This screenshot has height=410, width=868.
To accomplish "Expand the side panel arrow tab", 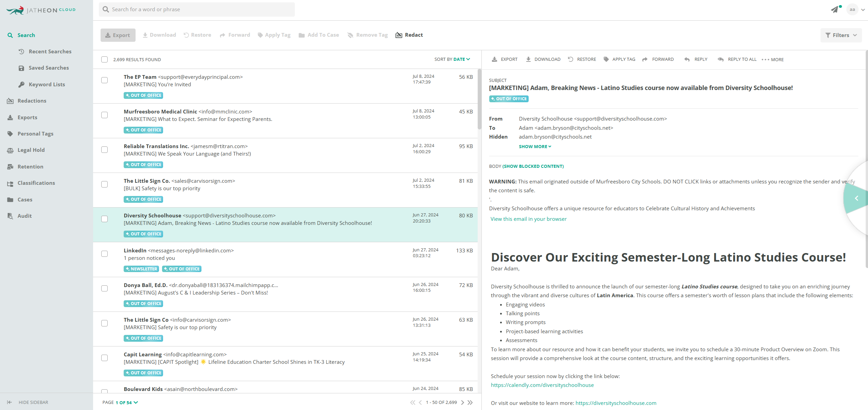I will tap(856, 198).
